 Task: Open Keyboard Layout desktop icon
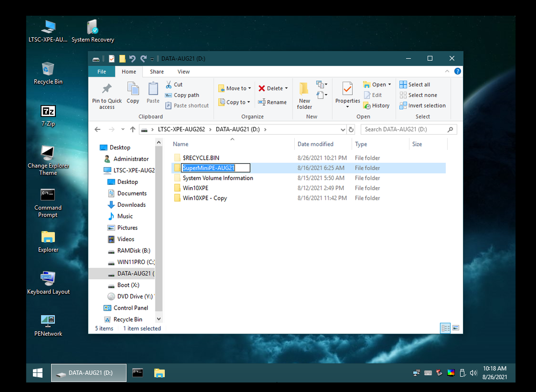pos(48,283)
